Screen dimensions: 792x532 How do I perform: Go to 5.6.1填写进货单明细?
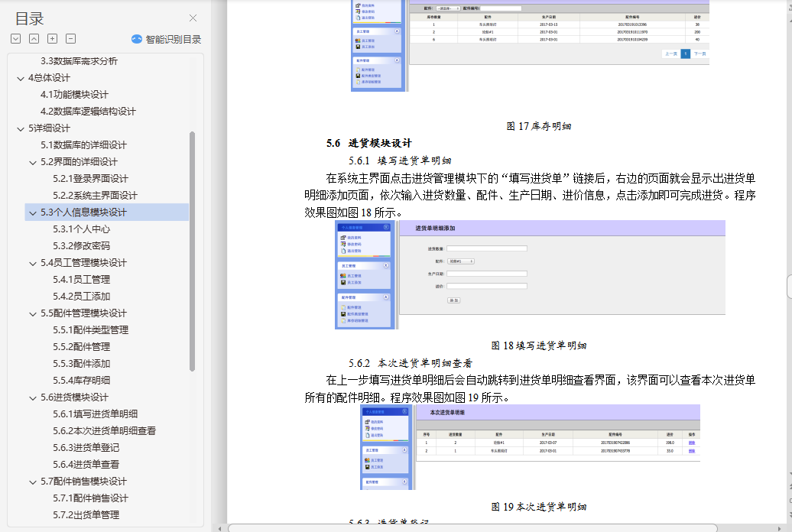pos(95,414)
